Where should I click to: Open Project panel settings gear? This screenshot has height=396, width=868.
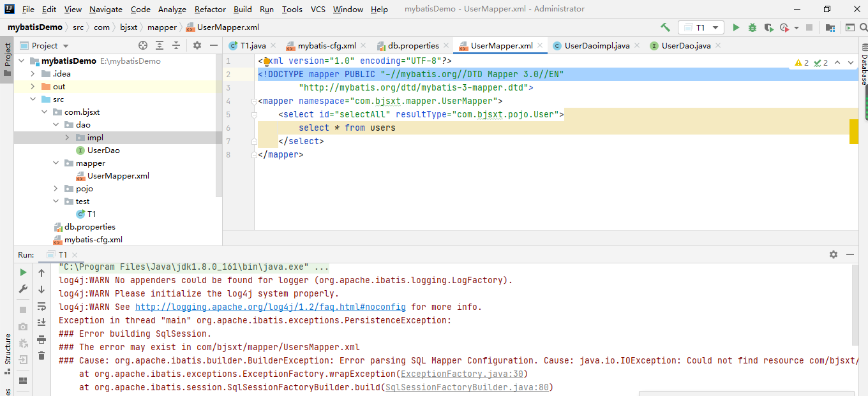click(x=197, y=46)
